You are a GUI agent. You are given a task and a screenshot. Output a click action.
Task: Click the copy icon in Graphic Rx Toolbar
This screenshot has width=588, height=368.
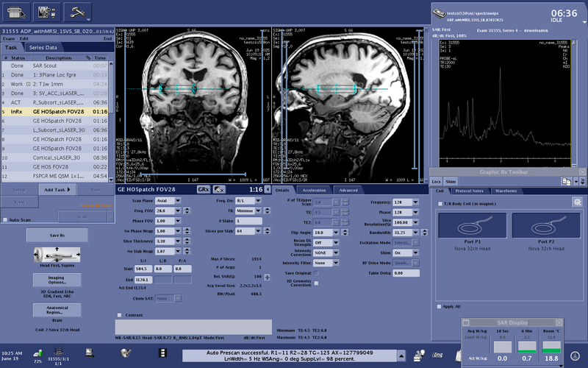point(566,181)
